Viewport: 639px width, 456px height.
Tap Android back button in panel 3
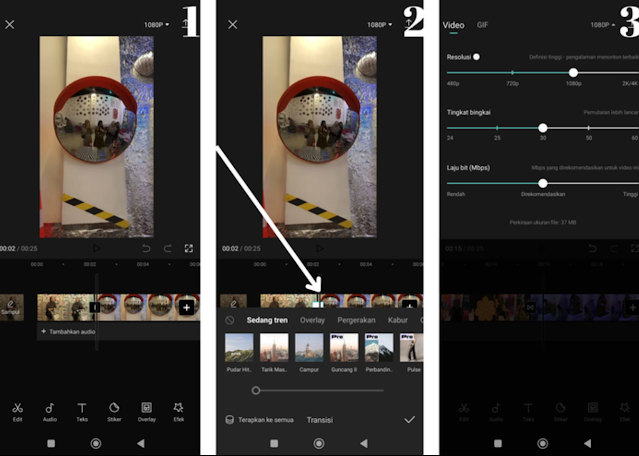coord(587,443)
